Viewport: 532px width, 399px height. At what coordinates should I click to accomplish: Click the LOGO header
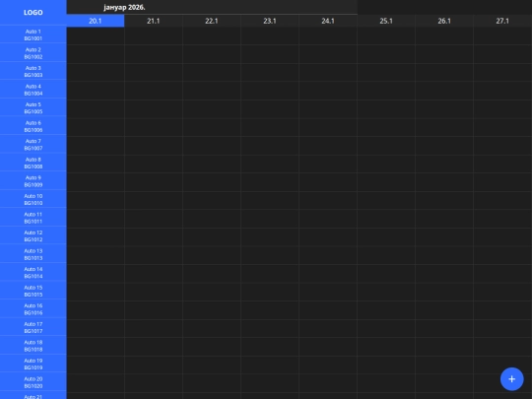click(33, 13)
